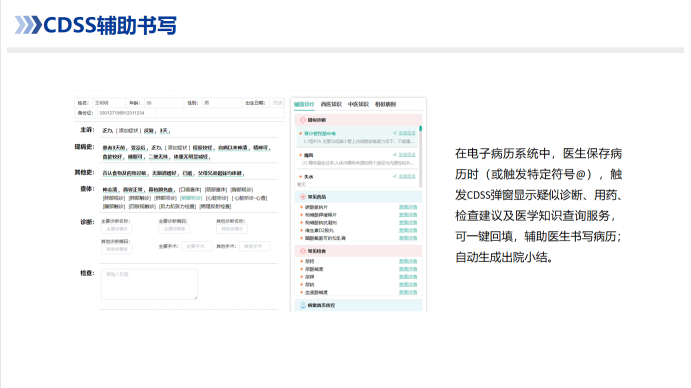The image size is (691, 388).
Task: Click the person icon beside 病案首页质控
Action: point(303,305)
